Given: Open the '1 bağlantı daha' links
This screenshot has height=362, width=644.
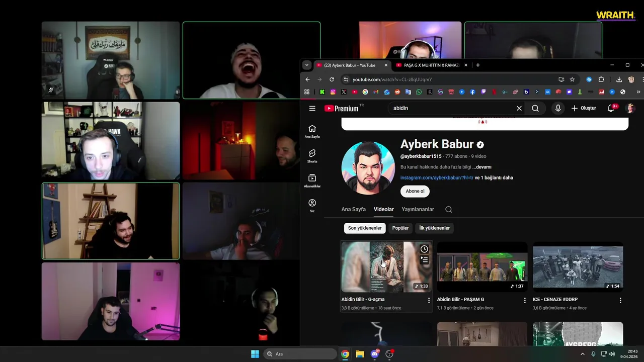Looking at the screenshot, I should pyautogui.click(x=494, y=177).
